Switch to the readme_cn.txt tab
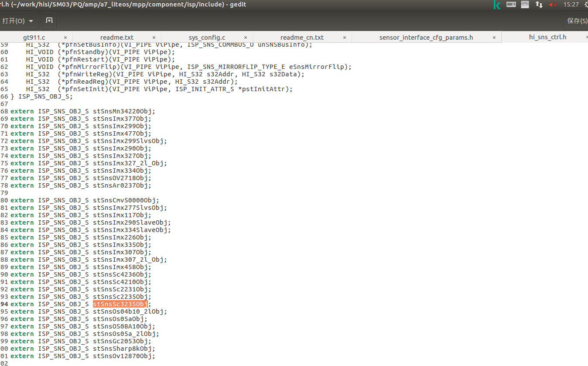This screenshot has height=366, width=588. pyautogui.click(x=302, y=38)
